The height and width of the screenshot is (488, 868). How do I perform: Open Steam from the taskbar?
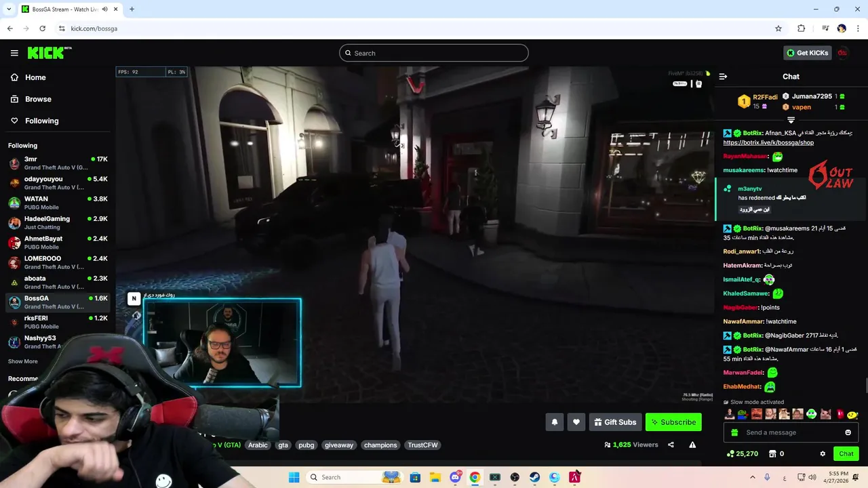click(534, 477)
